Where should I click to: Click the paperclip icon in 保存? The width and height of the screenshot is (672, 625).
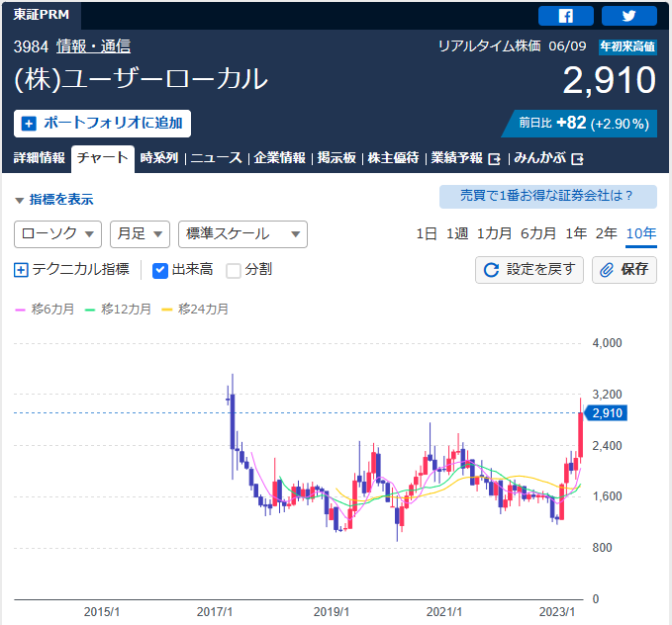coord(607,270)
